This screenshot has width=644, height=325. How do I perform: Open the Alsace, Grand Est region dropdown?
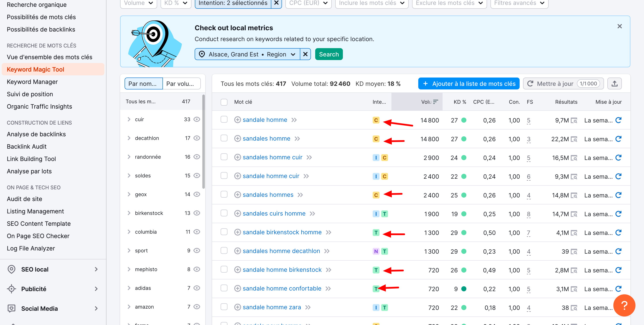pos(247,54)
